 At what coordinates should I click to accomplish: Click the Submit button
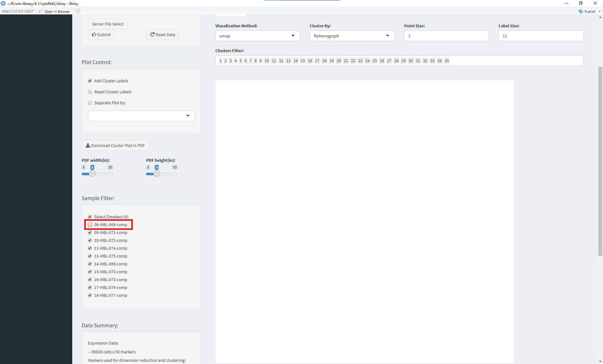pyautogui.click(x=101, y=35)
